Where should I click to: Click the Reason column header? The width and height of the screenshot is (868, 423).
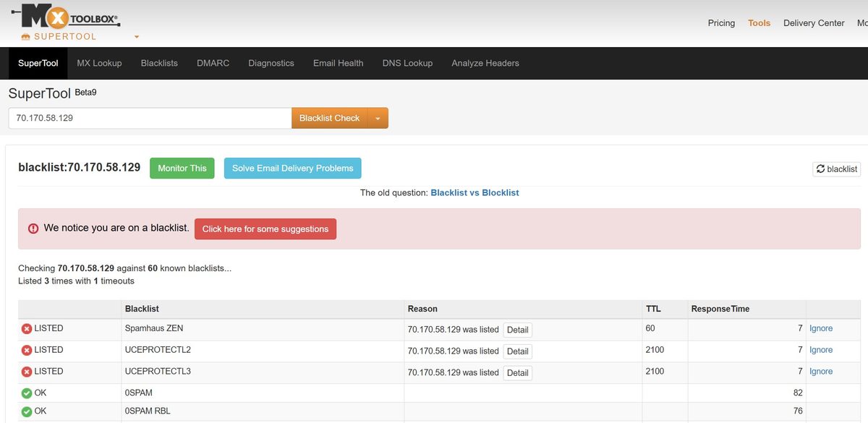[x=422, y=309]
